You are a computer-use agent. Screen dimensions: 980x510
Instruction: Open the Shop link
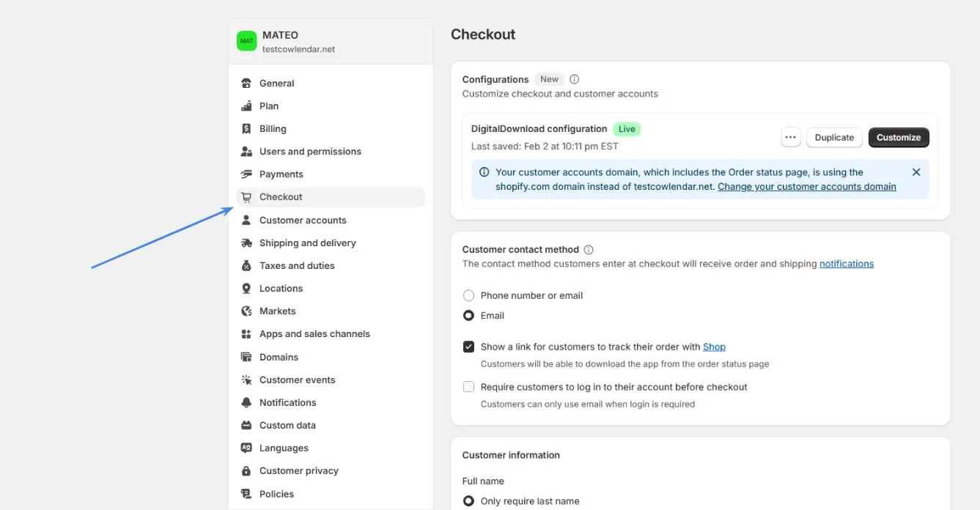[x=714, y=347]
